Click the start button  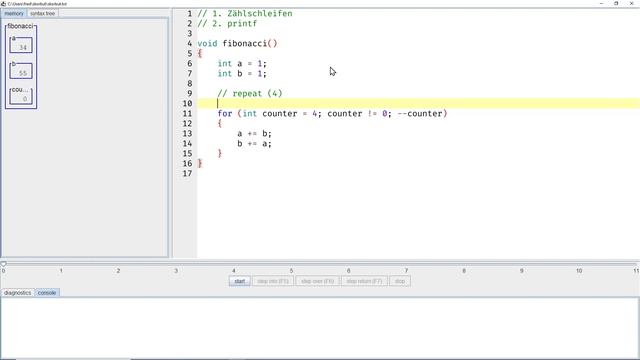(x=240, y=281)
